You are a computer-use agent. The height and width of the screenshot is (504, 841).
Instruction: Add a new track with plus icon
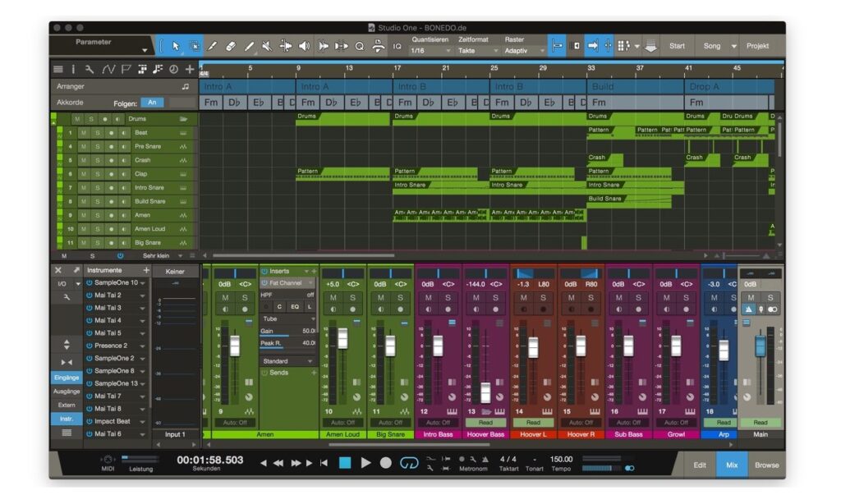tap(190, 69)
